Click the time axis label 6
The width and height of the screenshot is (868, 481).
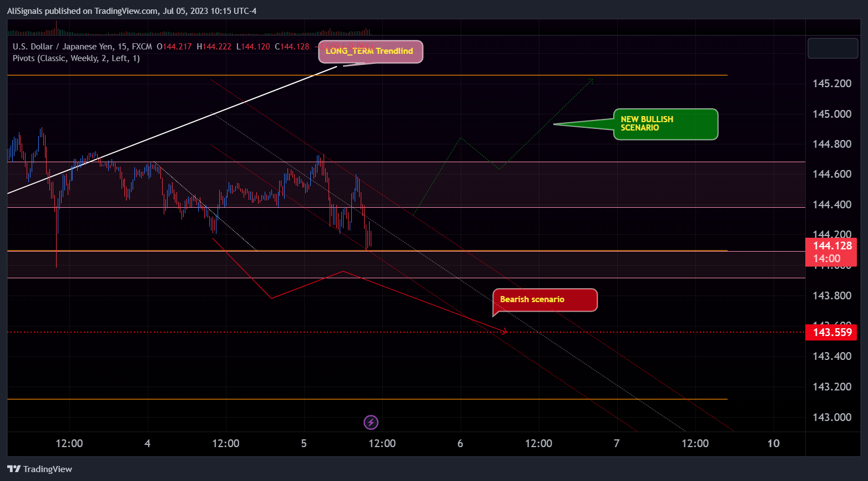point(460,443)
